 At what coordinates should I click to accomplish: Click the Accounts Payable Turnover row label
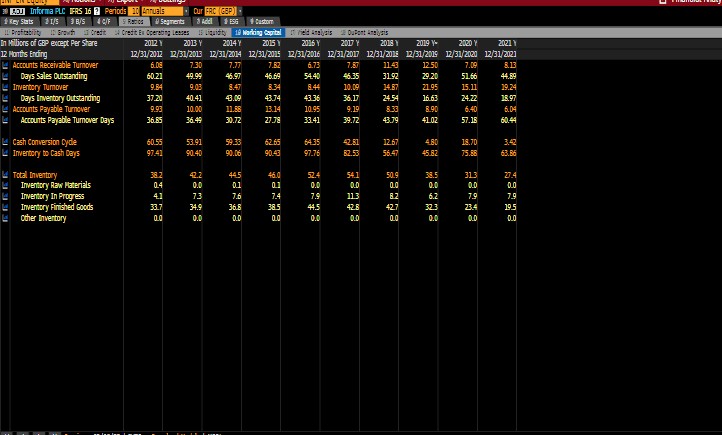click(52, 110)
